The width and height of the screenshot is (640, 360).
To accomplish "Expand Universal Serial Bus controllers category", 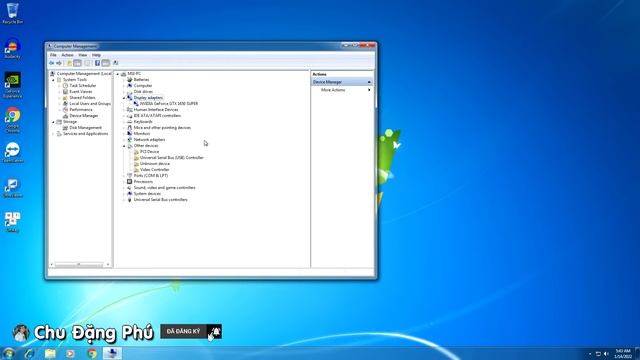I will point(124,200).
